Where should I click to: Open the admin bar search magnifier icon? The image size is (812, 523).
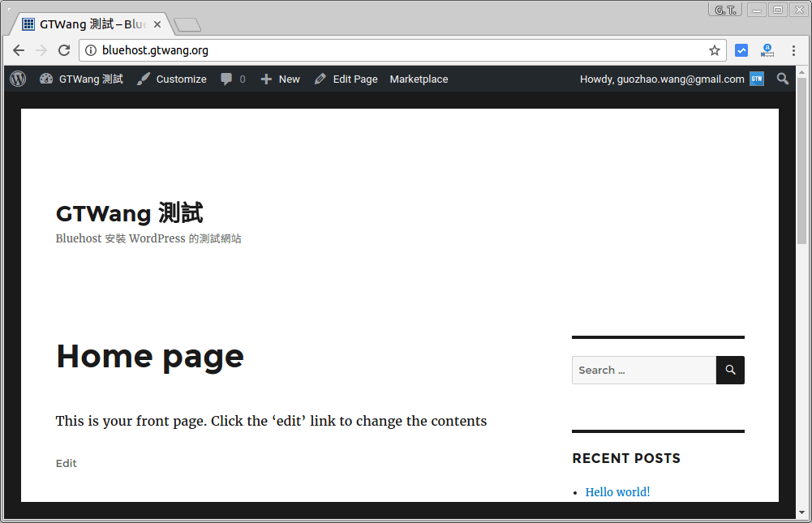coord(782,79)
